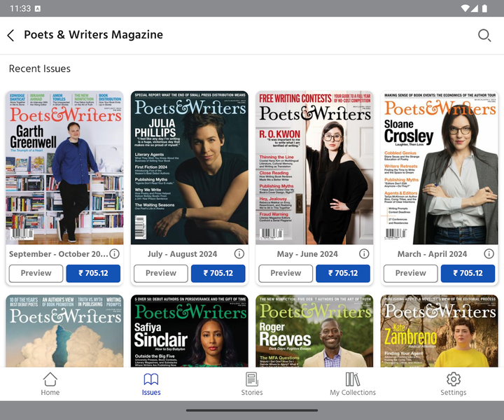The image size is (504, 420).
Task: Open the Julia Phillips cover
Action: (189, 168)
